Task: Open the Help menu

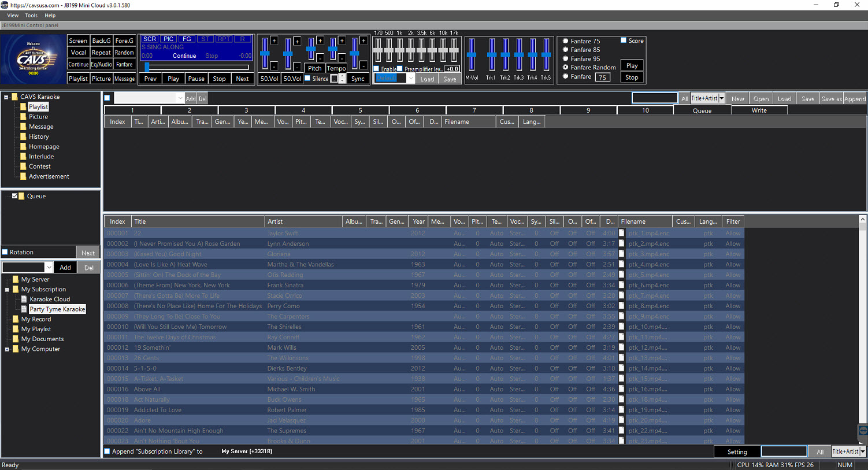Action: point(50,16)
